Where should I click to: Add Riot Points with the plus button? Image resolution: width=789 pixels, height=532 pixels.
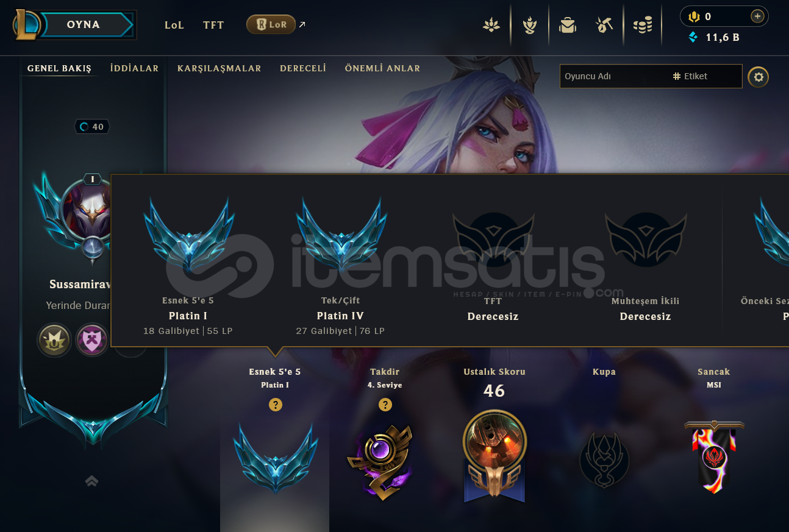tap(757, 16)
